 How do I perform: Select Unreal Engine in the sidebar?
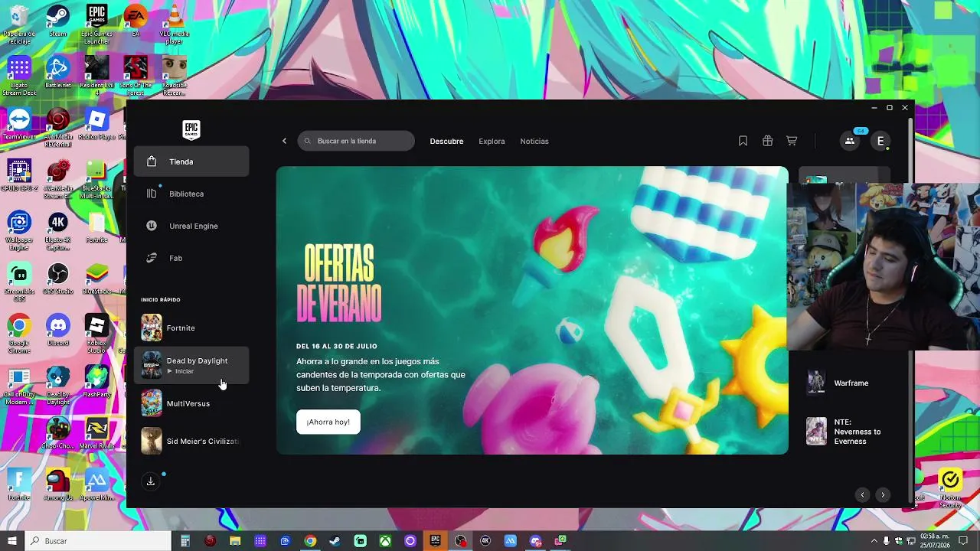point(191,226)
